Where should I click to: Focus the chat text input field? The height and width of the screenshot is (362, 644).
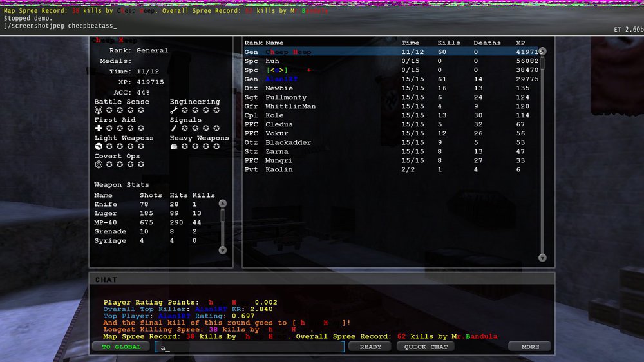pos(250,347)
